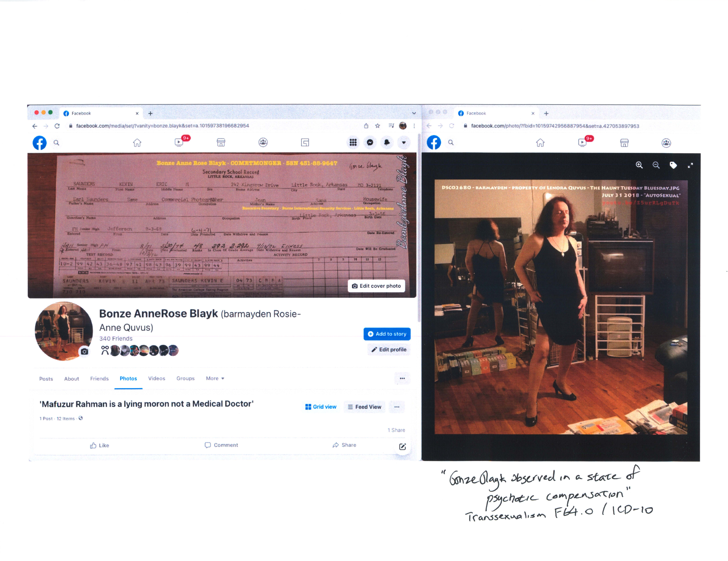Image resolution: width=728 pixels, height=561 pixels.
Task: Open the apps Menu grid icon
Action: click(353, 143)
